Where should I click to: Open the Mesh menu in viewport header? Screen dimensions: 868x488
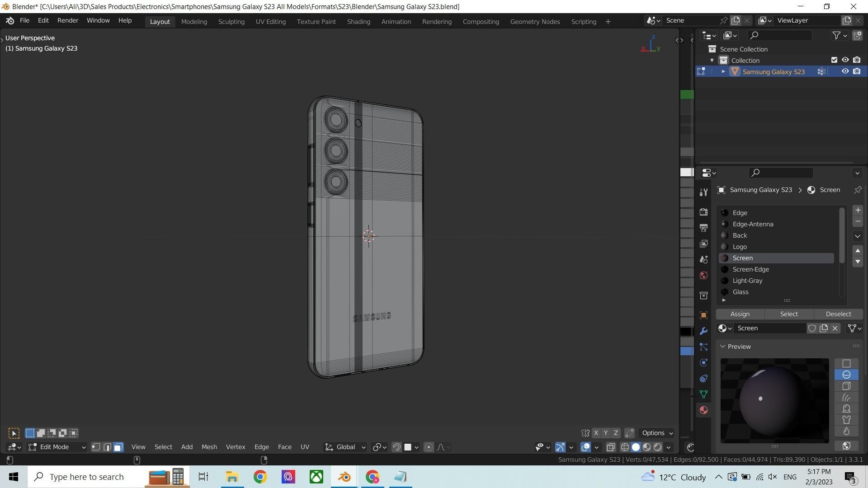tap(209, 447)
